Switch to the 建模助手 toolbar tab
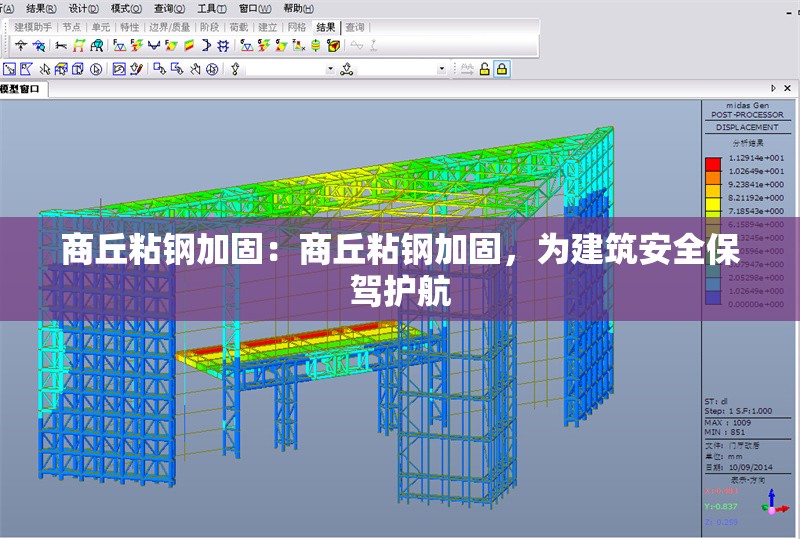Viewport: 800px width, 539px height. point(33,27)
